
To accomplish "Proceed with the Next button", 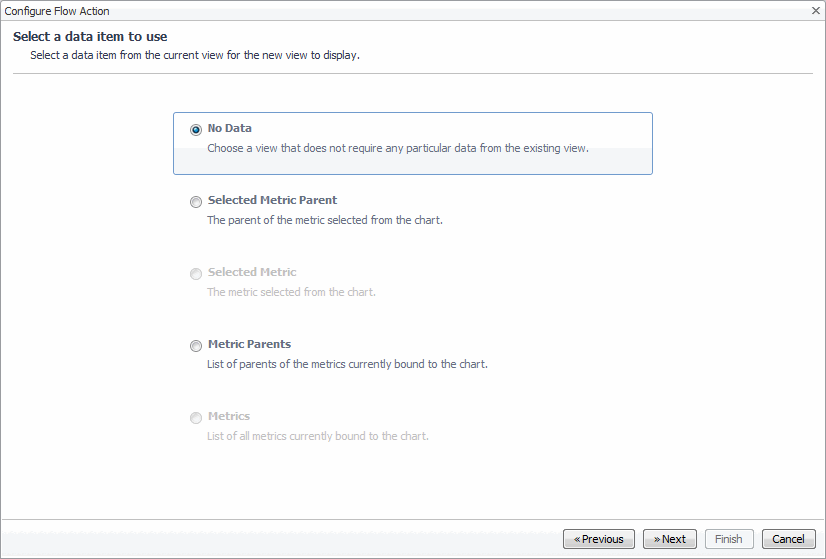I will coord(670,539).
